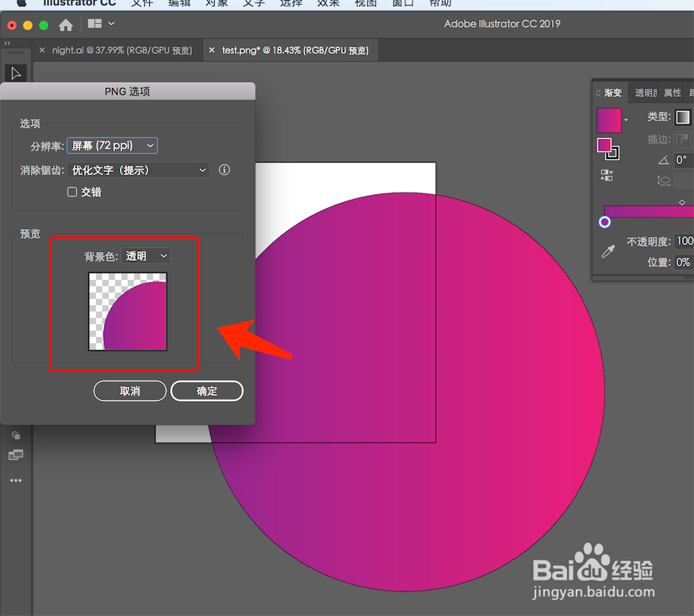The image size is (694, 616).
Task: Open the 背景色 background color dropdown
Action: (x=146, y=256)
